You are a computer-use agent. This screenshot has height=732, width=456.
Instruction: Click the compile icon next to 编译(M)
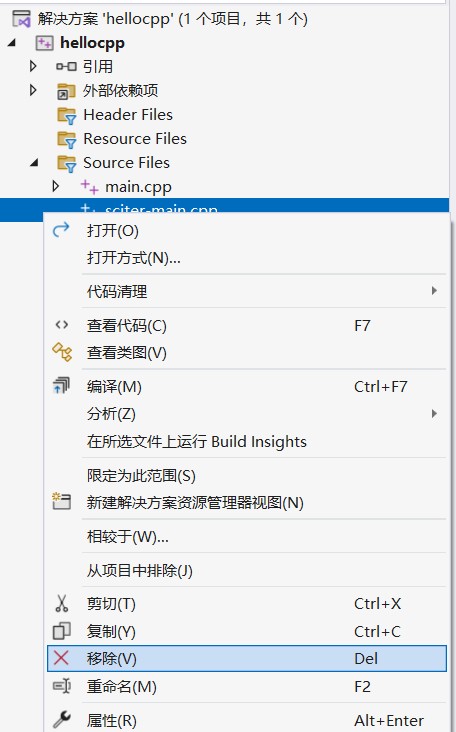[61, 386]
